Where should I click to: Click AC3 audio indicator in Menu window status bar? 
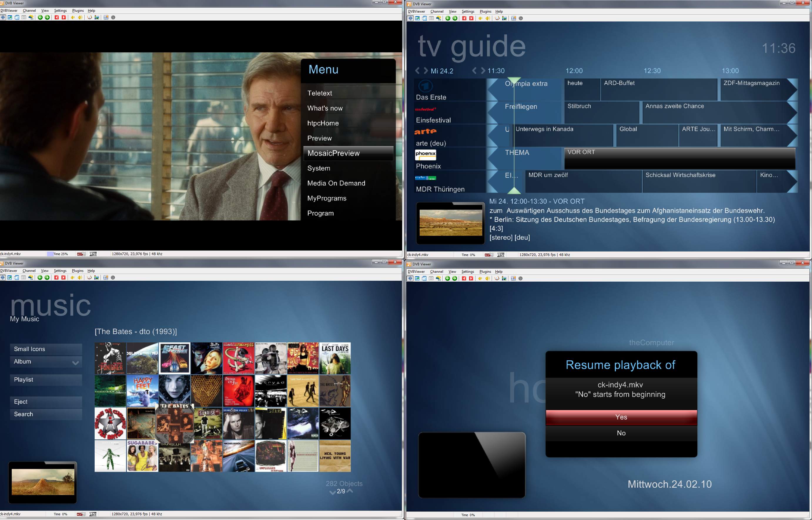81,254
